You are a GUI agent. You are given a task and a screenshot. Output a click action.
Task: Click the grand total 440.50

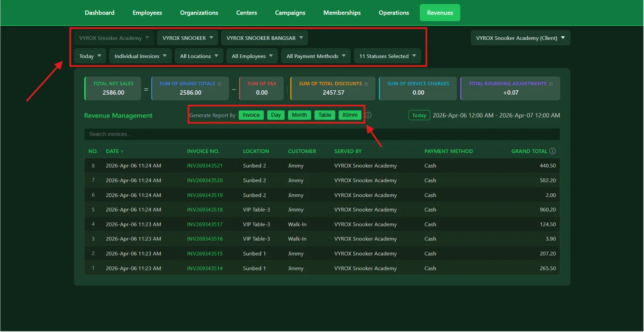548,166
